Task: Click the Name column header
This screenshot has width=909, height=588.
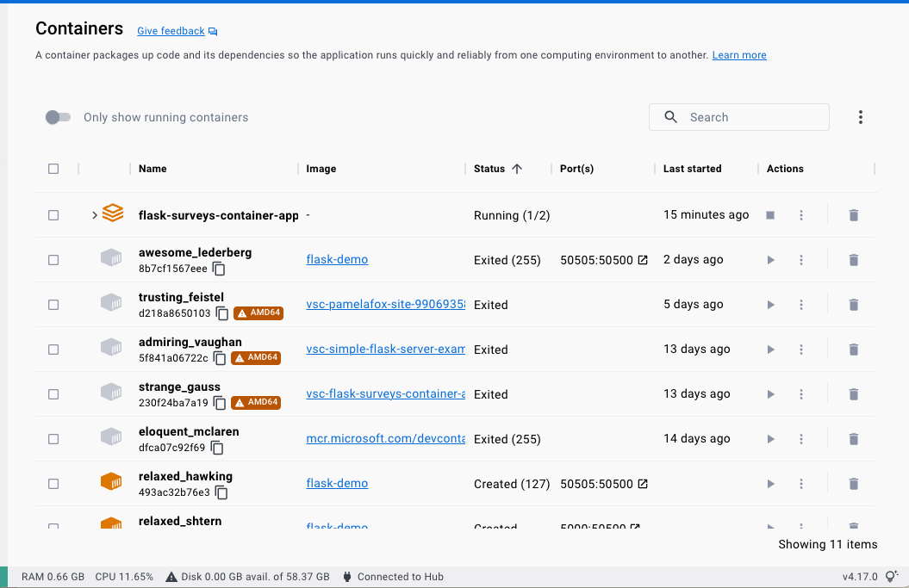Action: (x=153, y=168)
